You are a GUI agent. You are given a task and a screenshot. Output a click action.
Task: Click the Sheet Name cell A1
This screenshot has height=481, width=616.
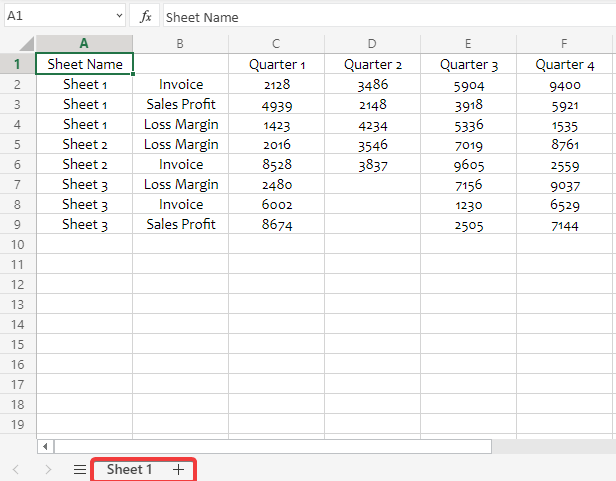(84, 64)
